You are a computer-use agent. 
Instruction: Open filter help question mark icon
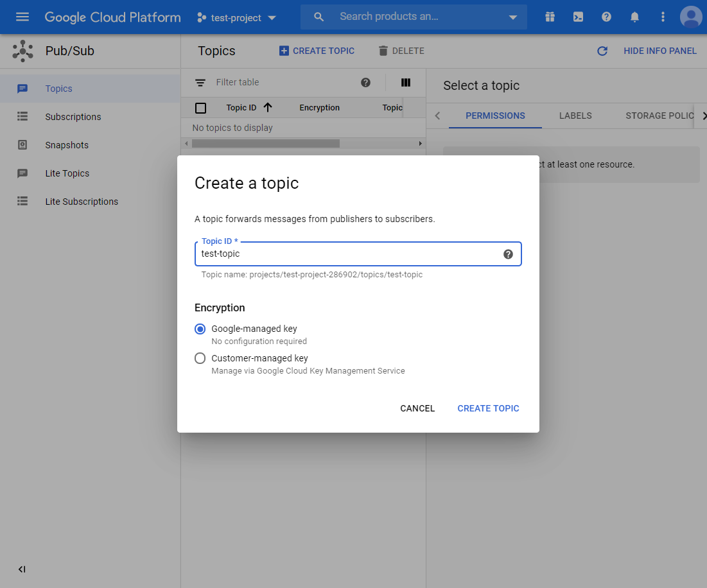[365, 82]
